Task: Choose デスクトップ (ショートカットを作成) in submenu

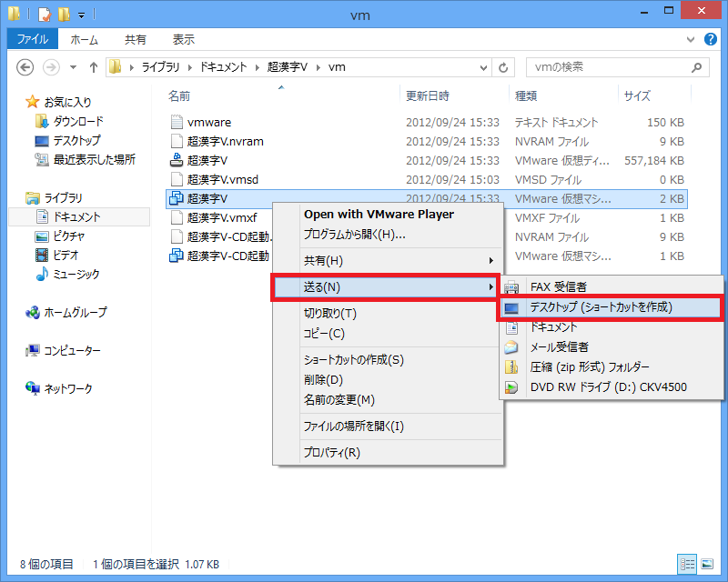Action: 601,307
